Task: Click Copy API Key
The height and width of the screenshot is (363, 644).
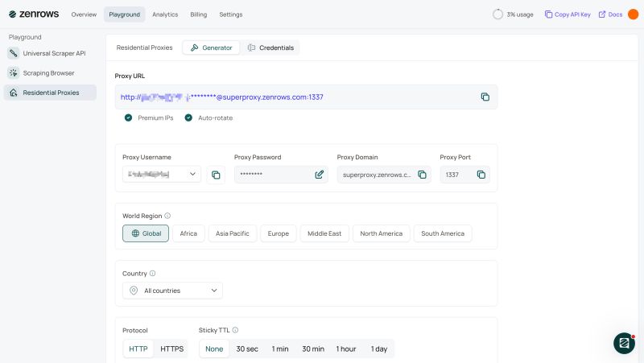Action: pyautogui.click(x=568, y=14)
